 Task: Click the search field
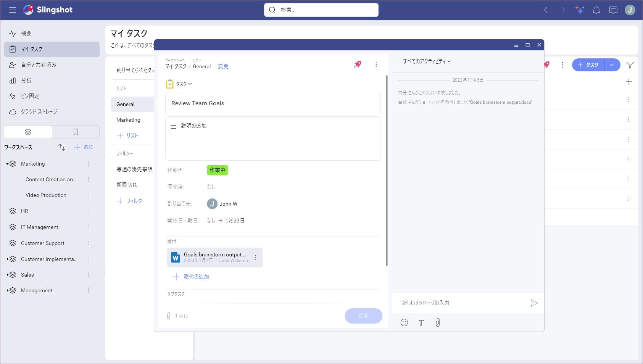pyautogui.click(x=321, y=10)
